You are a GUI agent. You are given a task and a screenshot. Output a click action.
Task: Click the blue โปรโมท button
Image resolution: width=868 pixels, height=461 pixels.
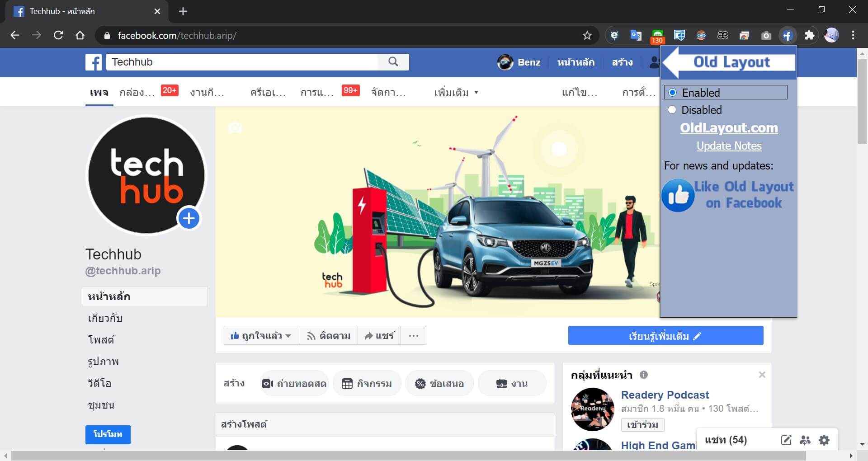point(108,434)
